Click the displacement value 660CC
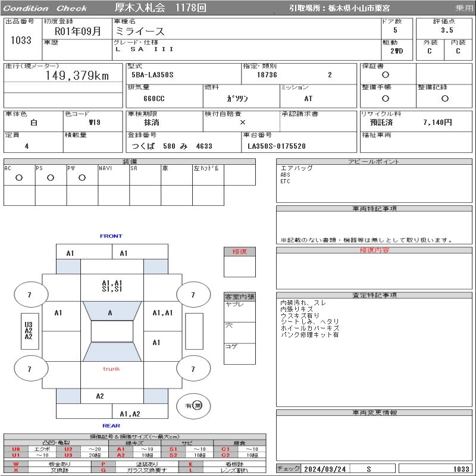 [154, 99]
